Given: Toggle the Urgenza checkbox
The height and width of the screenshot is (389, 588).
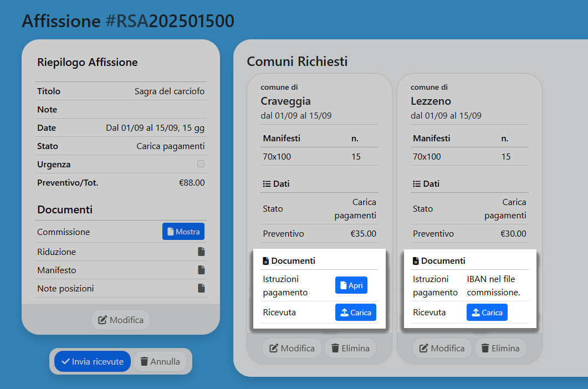Looking at the screenshot, I should pyautogui.click(x=201, y=164).
